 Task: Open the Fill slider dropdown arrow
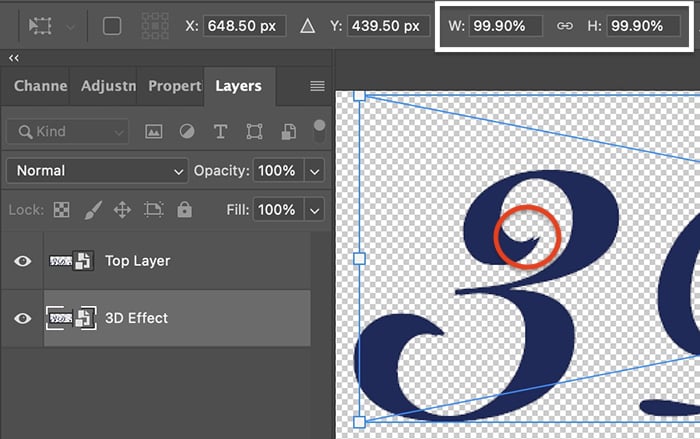(x=314, y=210)
